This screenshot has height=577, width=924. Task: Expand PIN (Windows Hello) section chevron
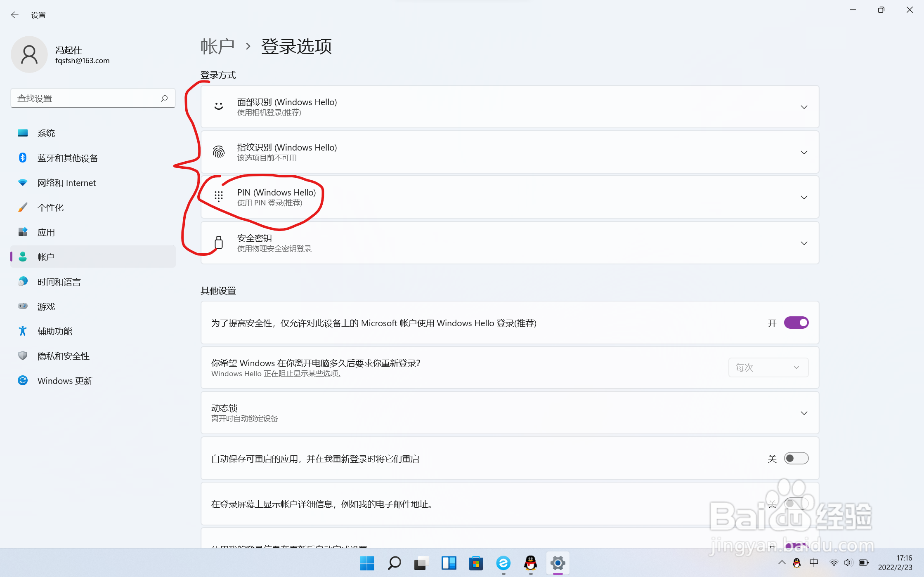pos(803,198)
